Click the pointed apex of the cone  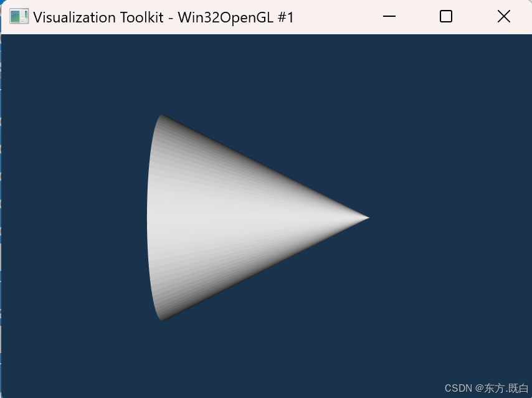(368, 217)
